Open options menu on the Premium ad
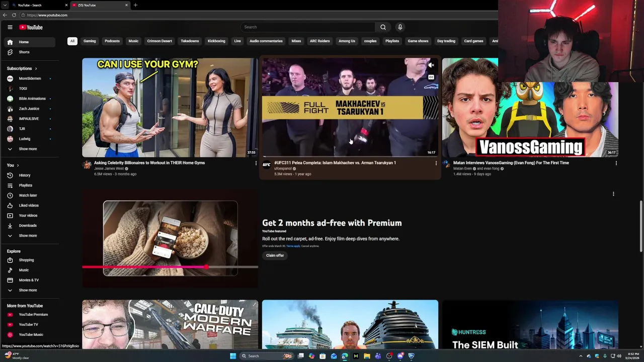Screen dimensions: 644x362 613,194
